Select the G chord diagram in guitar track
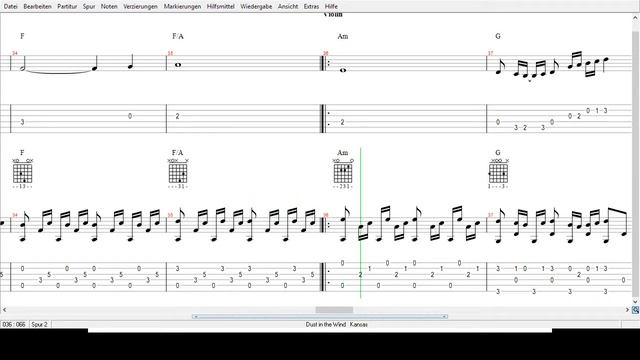The image size is (640, 360). coord(498,173)
